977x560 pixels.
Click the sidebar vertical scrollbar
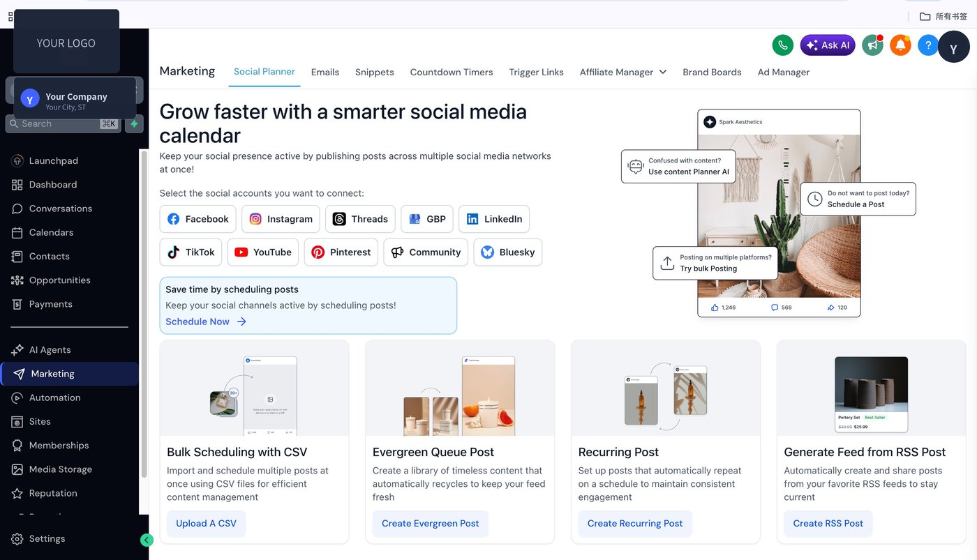pyautogui.click(x=144, y=314)
